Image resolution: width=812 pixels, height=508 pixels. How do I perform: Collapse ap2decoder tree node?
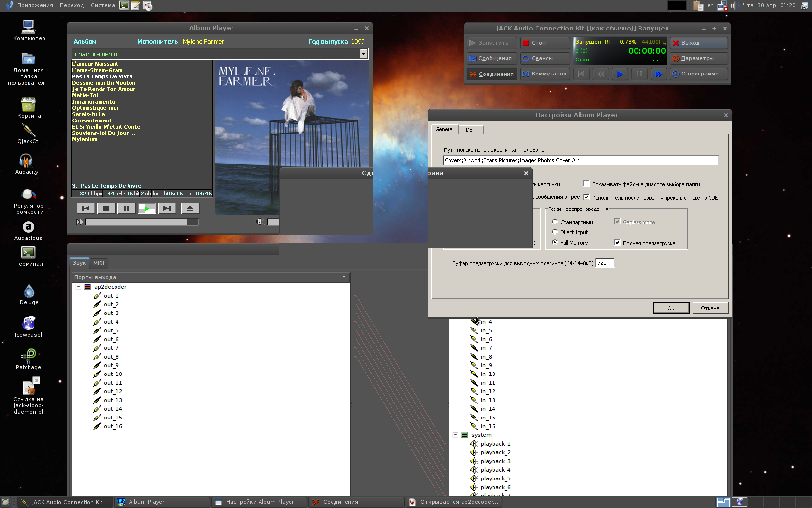(78, 287)
